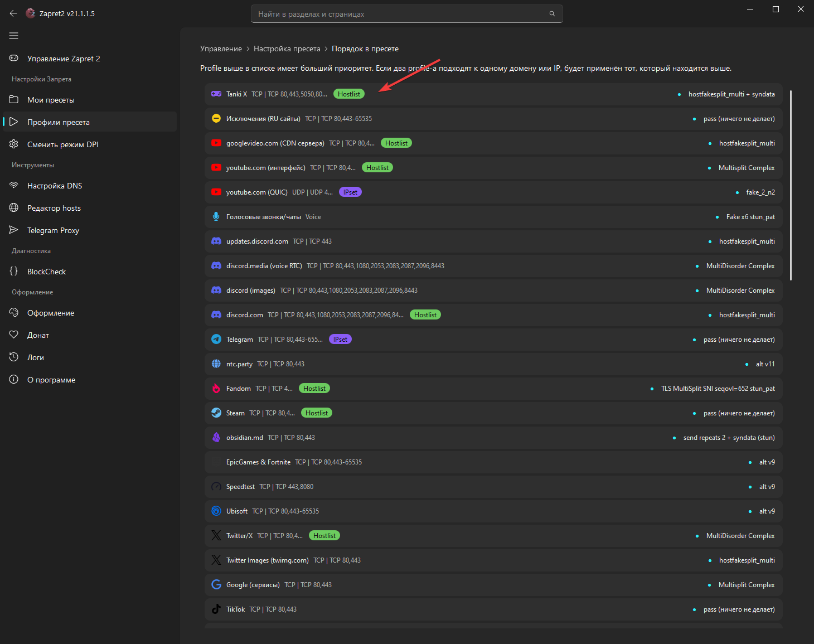Click the TikTok profile icon
The height and width of the screenshot is (644, 814).
(216, 609)
